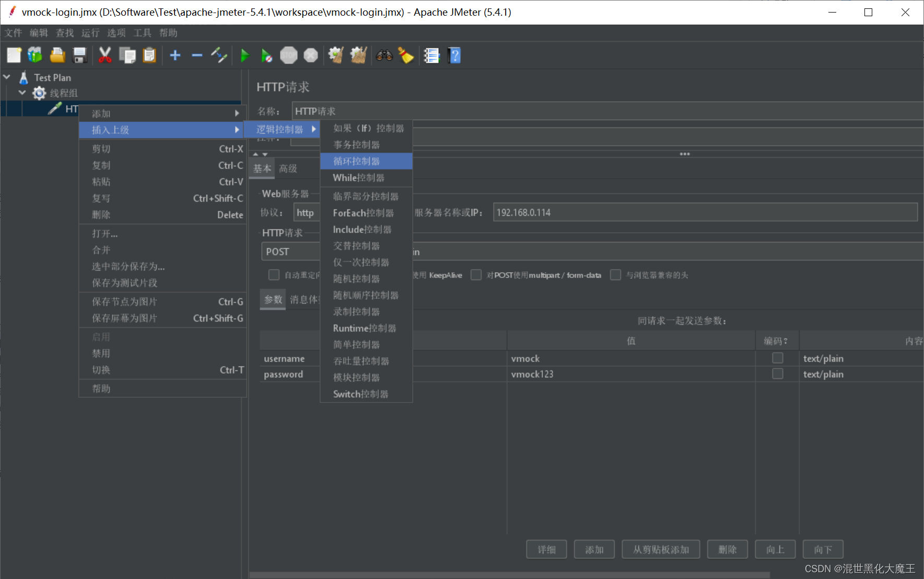Open the Function helper list icon
Screen dimensions: 924x579
(432, 55)
